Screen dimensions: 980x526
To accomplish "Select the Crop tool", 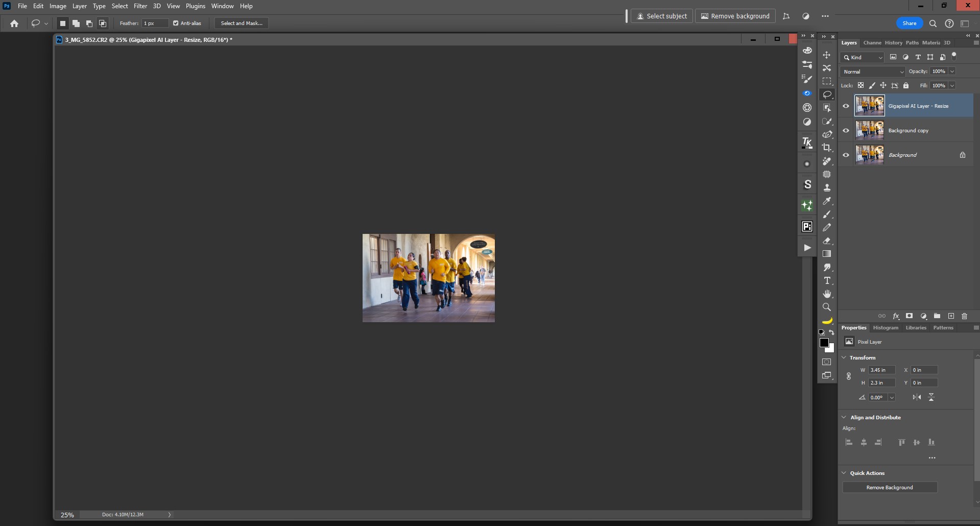I will point(826,148).
